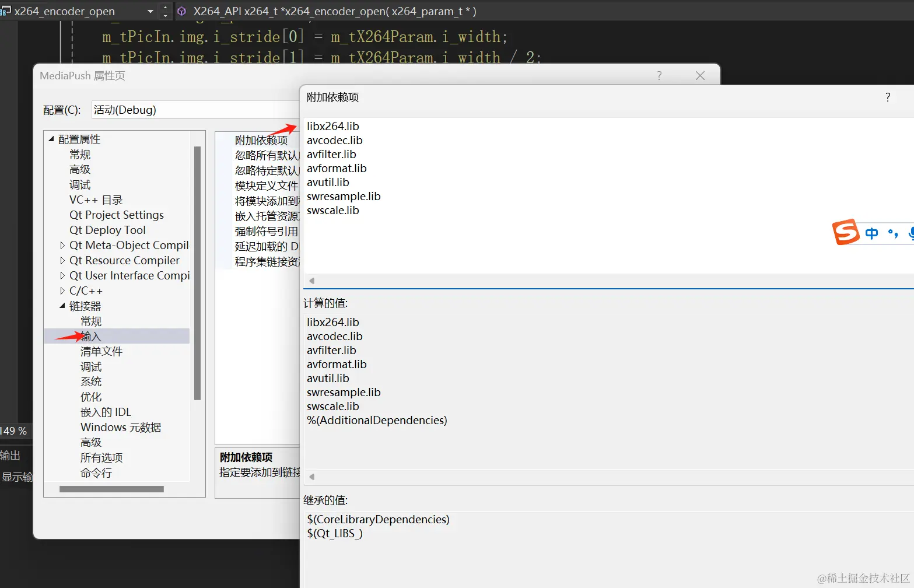
Task: Click 嵌入托管资源 property row
Action: pos(267,216)
